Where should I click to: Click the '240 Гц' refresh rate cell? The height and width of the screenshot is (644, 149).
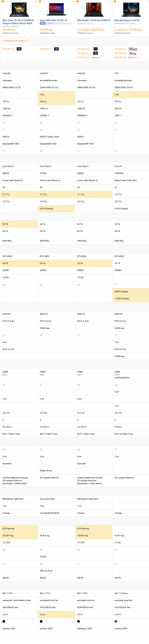tap(56, 102)
